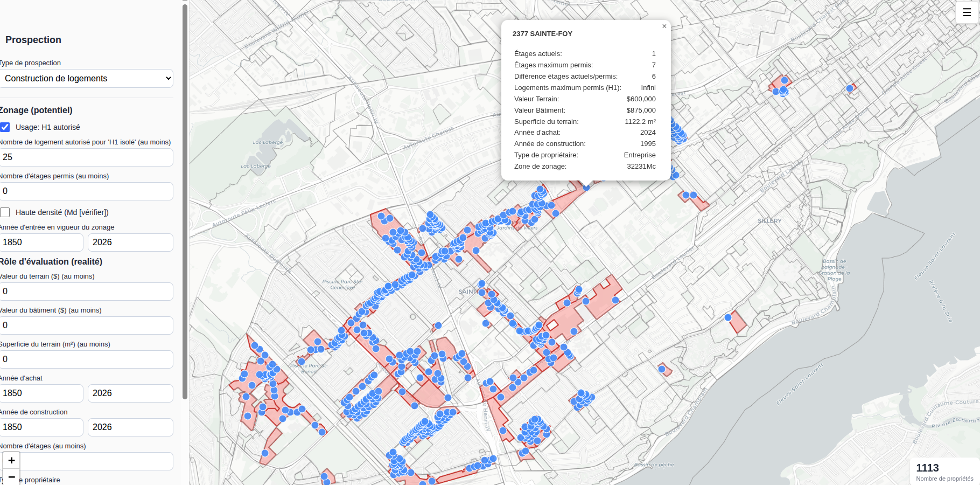The width and height of the screenshot is (980, 485).
Task: Set zonage start year 1850 field
Action: pyautogui.click(x=41, y=242)
